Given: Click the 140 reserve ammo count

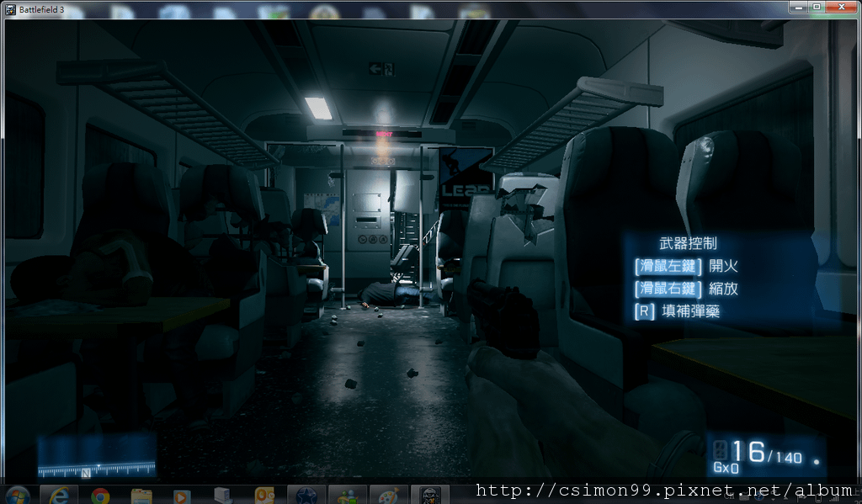Looking at the screenshot, I should point(790,457).
